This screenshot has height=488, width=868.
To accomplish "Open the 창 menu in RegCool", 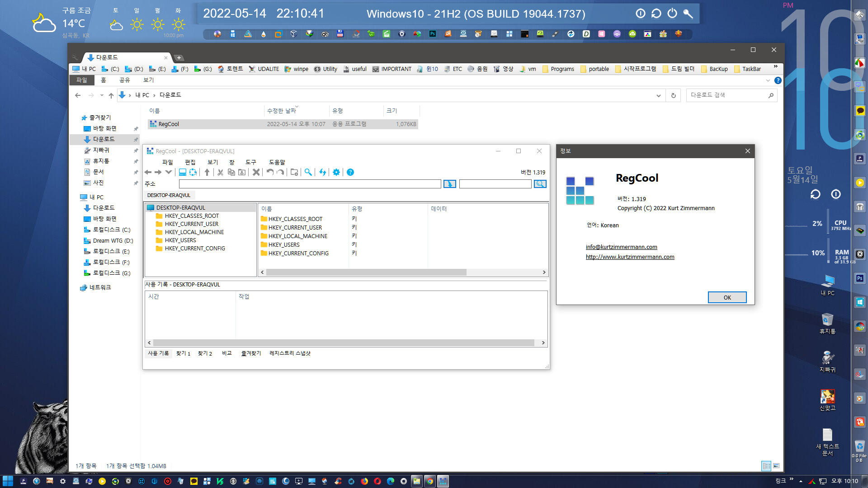I will pyautogui.click(x=231, y=162).
